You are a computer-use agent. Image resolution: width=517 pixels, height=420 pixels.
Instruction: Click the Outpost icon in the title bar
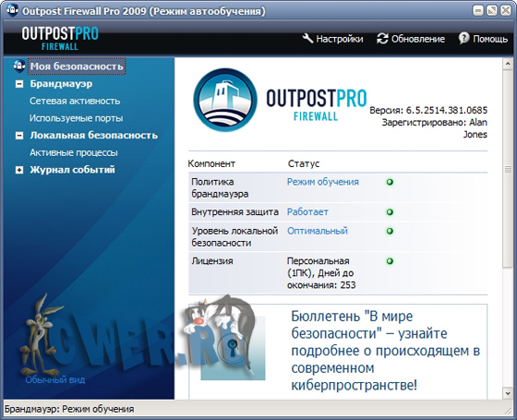coord(13,10)
